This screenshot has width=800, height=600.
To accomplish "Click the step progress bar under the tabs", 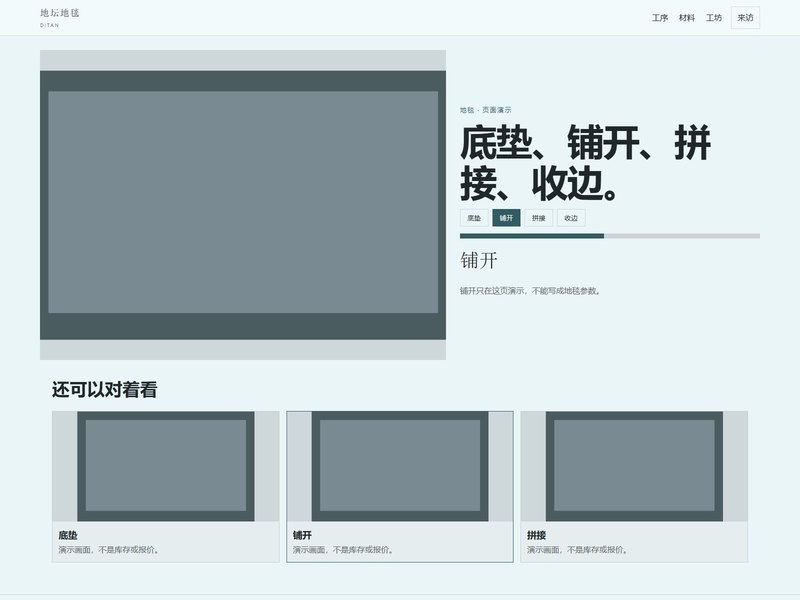I will [610, 236].
